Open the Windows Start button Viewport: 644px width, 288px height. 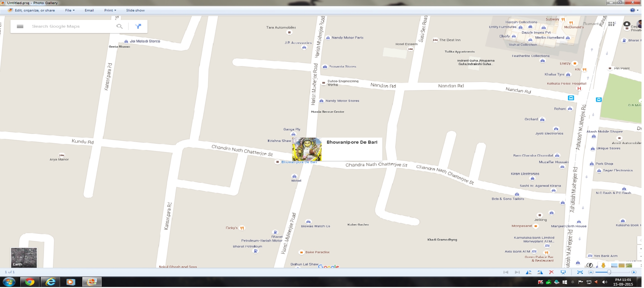(9, 282)
